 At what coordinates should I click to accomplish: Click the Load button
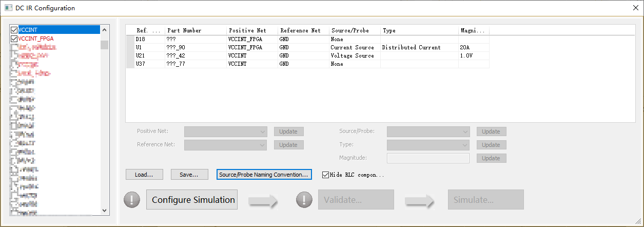pyautogui.click(x=144, y=175)
